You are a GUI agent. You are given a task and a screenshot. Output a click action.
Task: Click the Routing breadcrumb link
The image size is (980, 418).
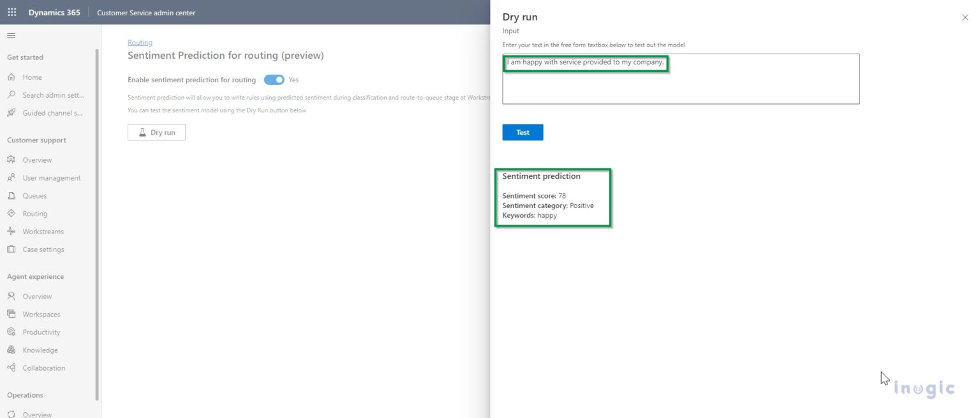(140, 43)
